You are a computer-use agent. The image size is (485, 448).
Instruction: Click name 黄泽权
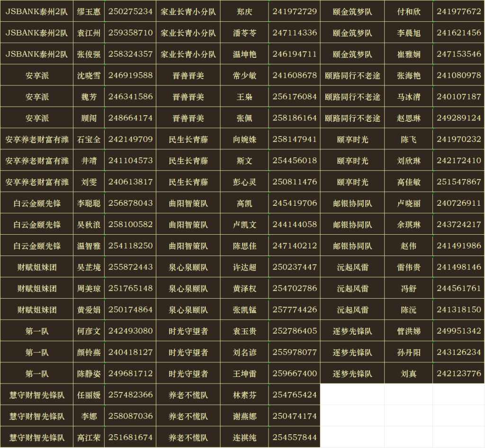click(x=244, y=288)
